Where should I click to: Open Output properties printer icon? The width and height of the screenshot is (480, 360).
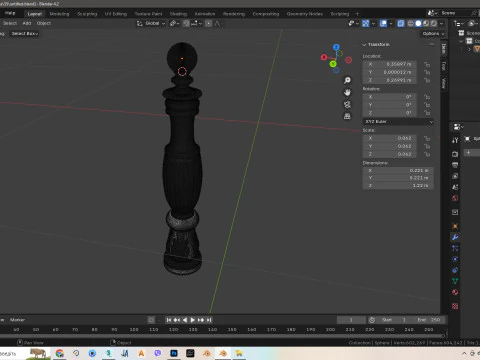(x=455, y=165)
